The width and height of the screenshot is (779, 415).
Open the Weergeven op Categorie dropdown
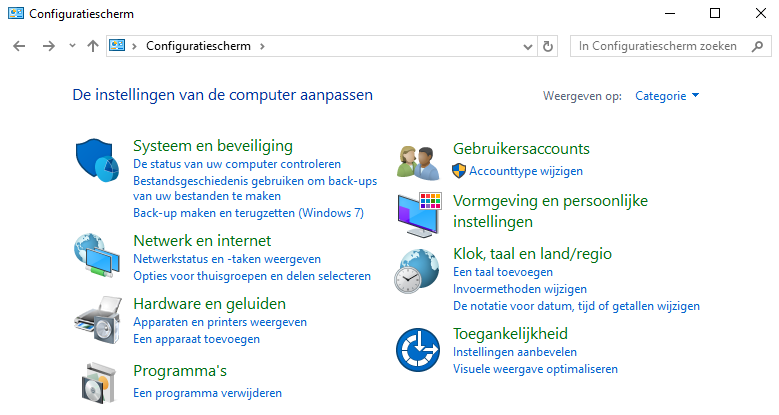668,96
